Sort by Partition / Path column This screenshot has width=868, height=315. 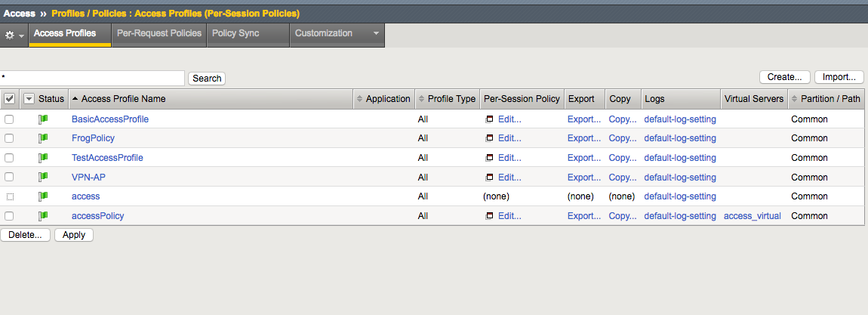(x=826, y=98)
